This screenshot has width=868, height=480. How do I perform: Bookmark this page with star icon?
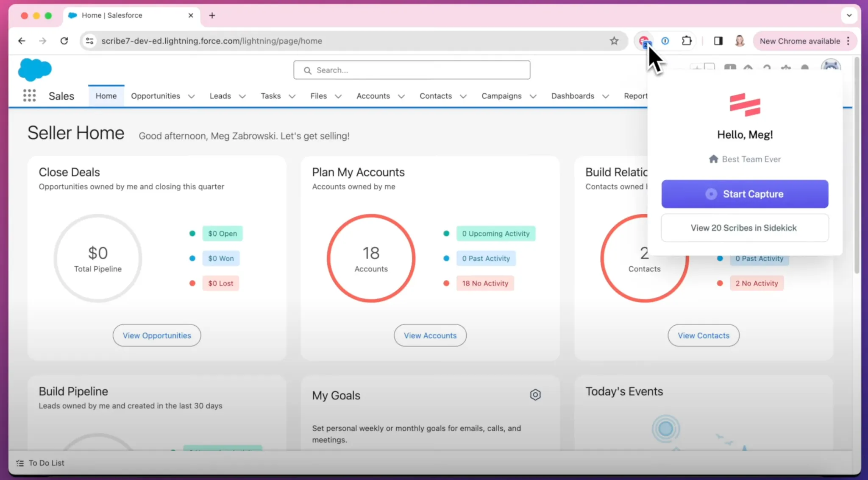point(614,41)
